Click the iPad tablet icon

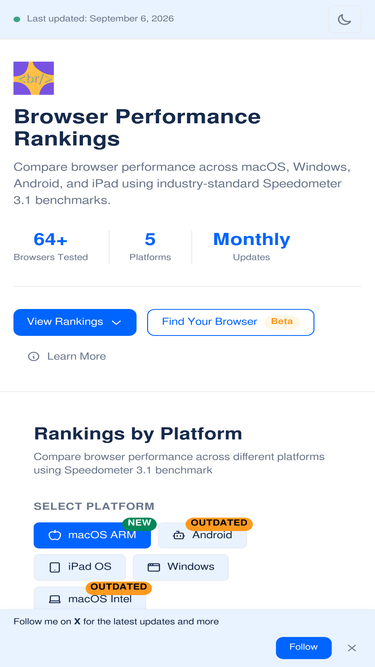(x=54, y=567)
